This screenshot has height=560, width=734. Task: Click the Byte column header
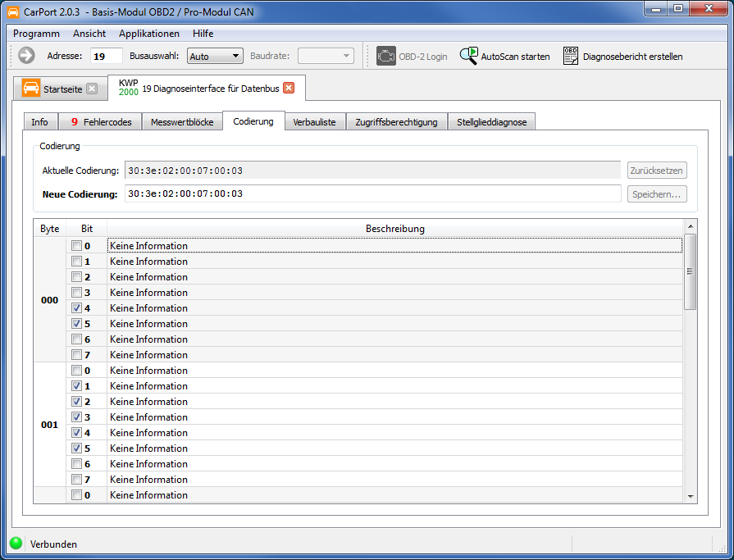(x=50, y=229)
